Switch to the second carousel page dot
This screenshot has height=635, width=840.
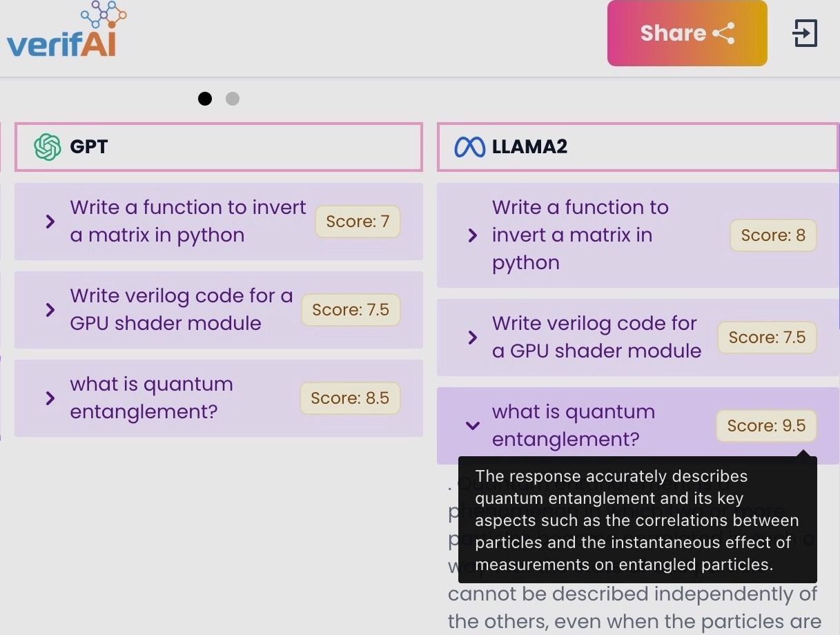(x=233, y=99)
